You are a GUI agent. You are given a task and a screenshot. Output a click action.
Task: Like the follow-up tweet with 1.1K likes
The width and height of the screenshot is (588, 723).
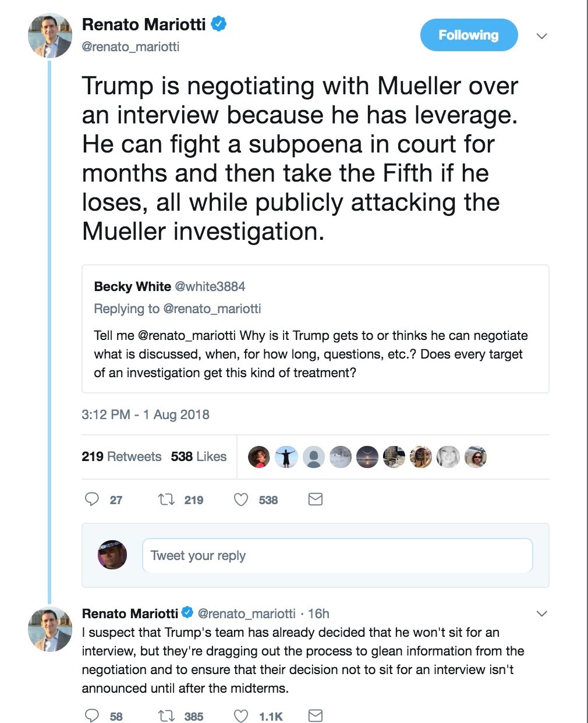[x=241, y=715]
